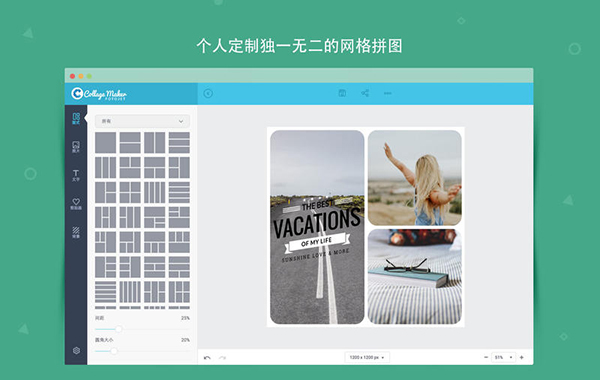Choose the two-by-two four-cell grid layout
This screenshot has width=600, height=380.
[x=130, y=192]
